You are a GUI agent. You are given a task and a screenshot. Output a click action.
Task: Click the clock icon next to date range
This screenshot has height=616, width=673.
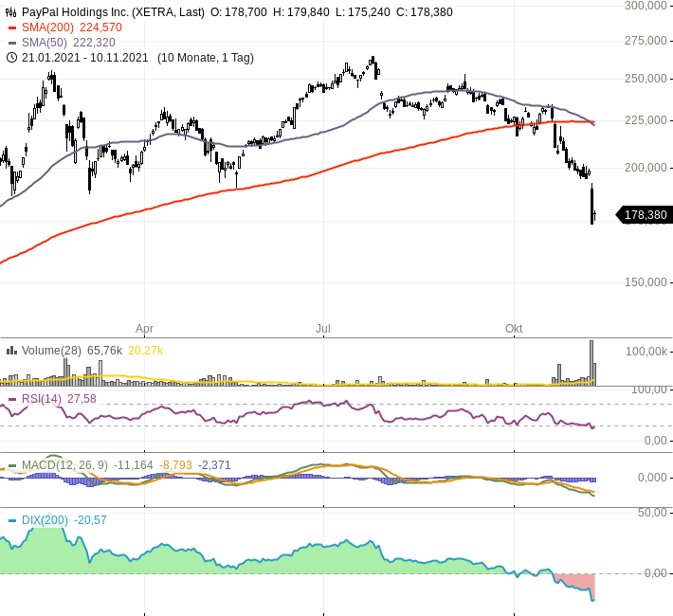tap(11, 58)
